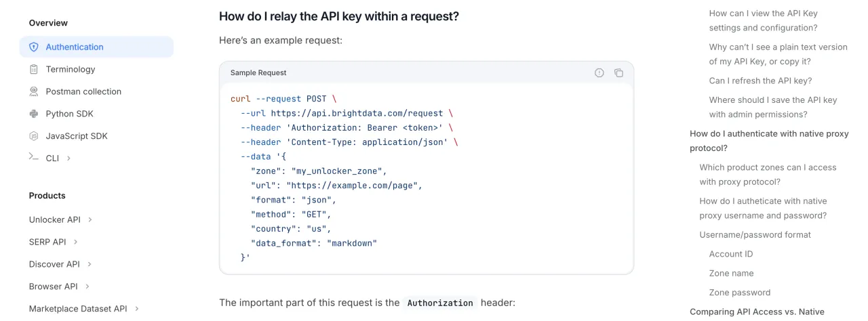This screenshot has height=321, width=868.
Task: Copy the Sample Request code
Action: [x=618, y=73]
